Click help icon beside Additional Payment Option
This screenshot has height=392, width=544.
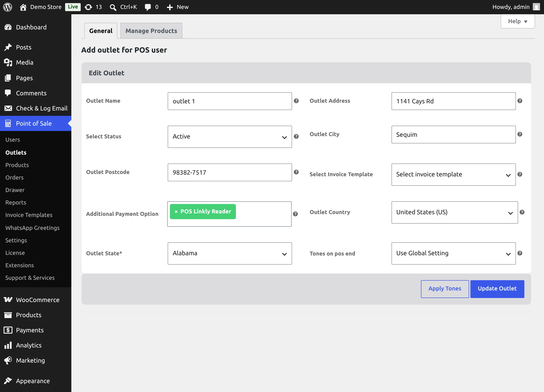[295, 214]
